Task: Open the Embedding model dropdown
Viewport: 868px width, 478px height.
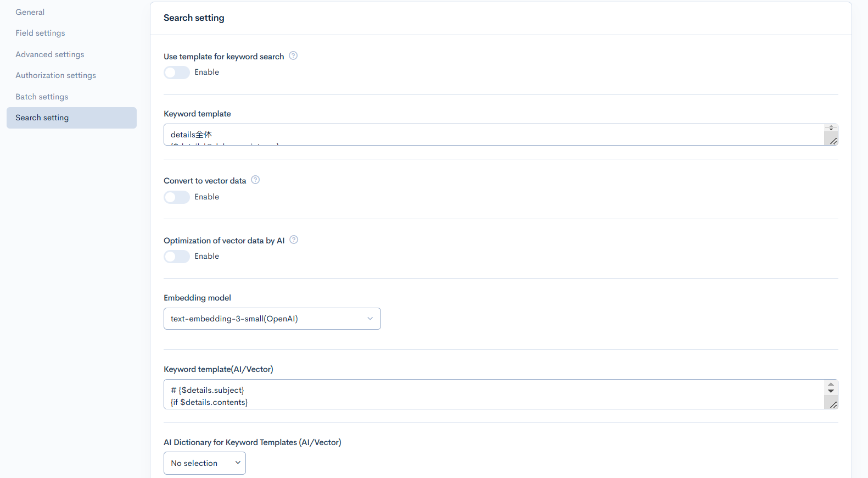Action: tap(272, 319)
